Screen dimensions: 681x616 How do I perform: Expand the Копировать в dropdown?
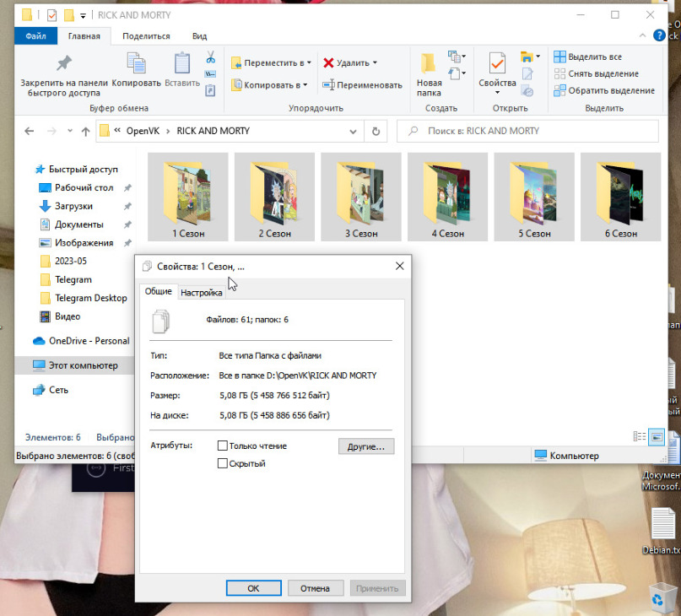click(x=305, y=85)
